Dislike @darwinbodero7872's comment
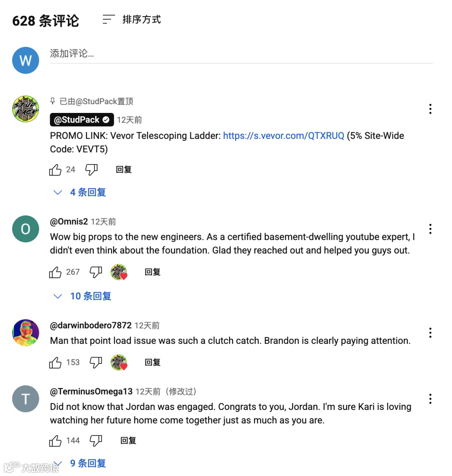Screen dimensions: 452x476 pyautogui.click(x=96, y=363)
